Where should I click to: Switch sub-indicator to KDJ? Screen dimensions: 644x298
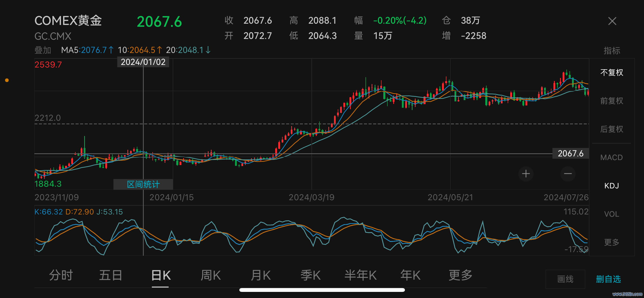click(x=611, y=186)
